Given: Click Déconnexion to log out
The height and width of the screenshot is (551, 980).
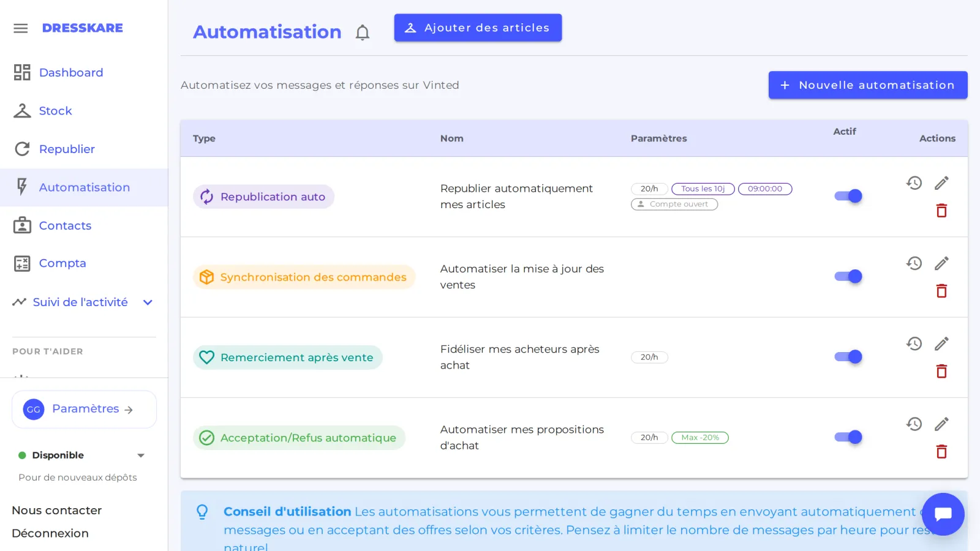Looking at the screenshot, I should (50, 533).
